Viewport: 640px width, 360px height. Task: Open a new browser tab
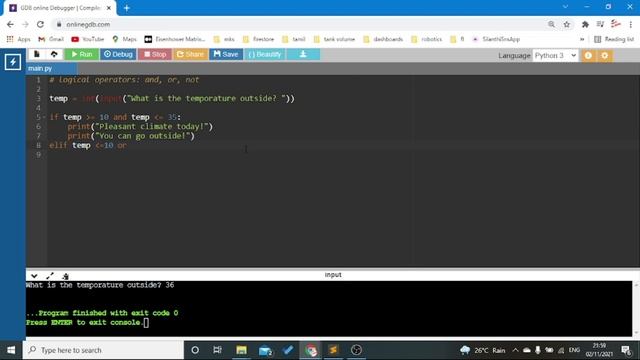click(127, 8)
